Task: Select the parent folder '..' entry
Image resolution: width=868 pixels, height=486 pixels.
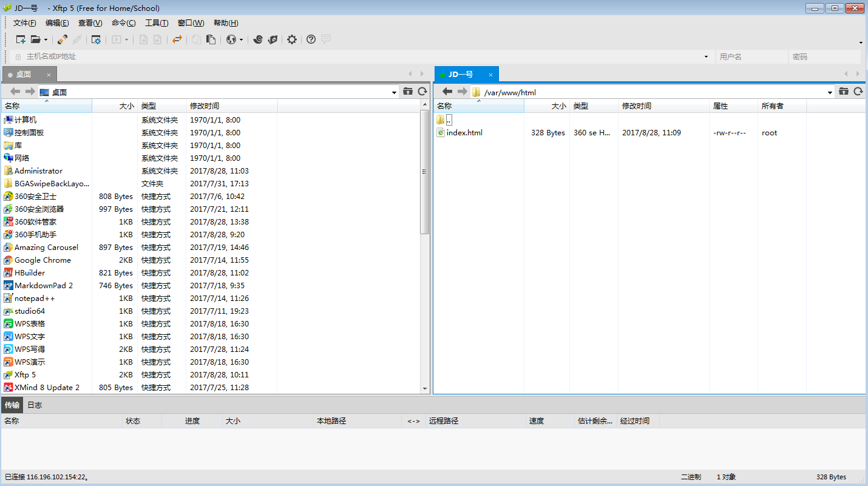Action: (449, 120)
